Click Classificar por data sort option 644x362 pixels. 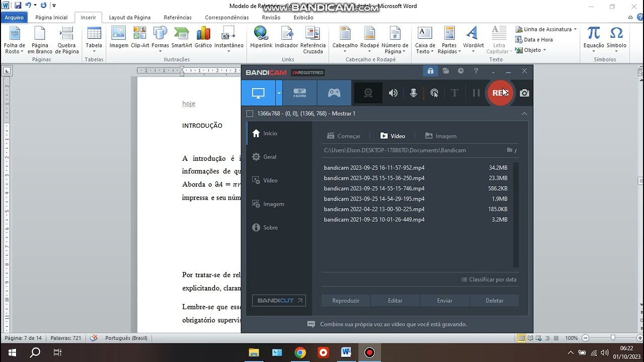(489, 280)
